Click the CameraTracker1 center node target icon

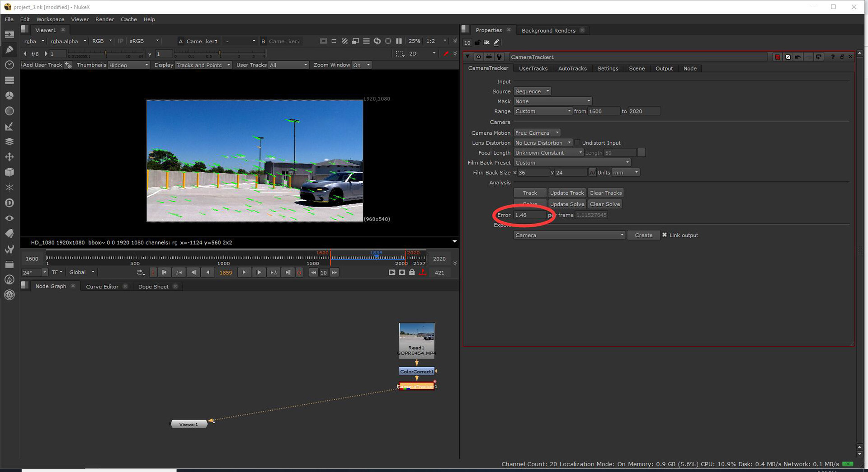point(478,57)
